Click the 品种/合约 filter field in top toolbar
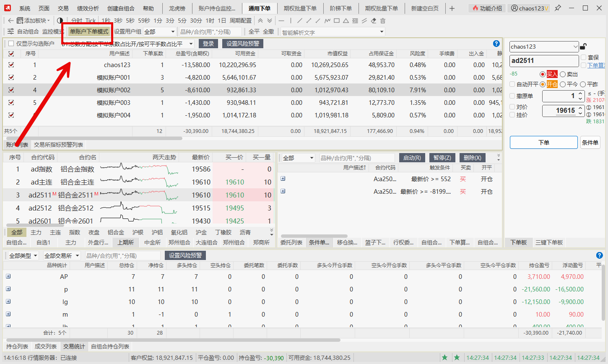Viewport: 608px width, 364px height. (x=210, y=32)
